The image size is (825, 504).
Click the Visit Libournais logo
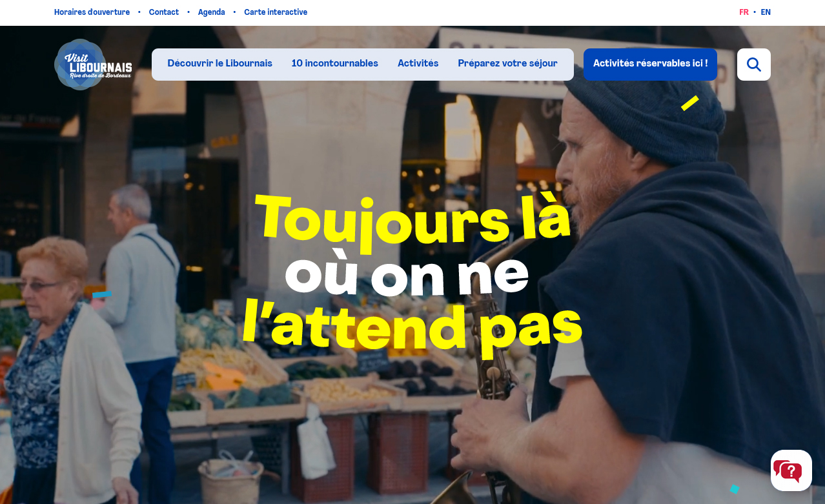94,65
